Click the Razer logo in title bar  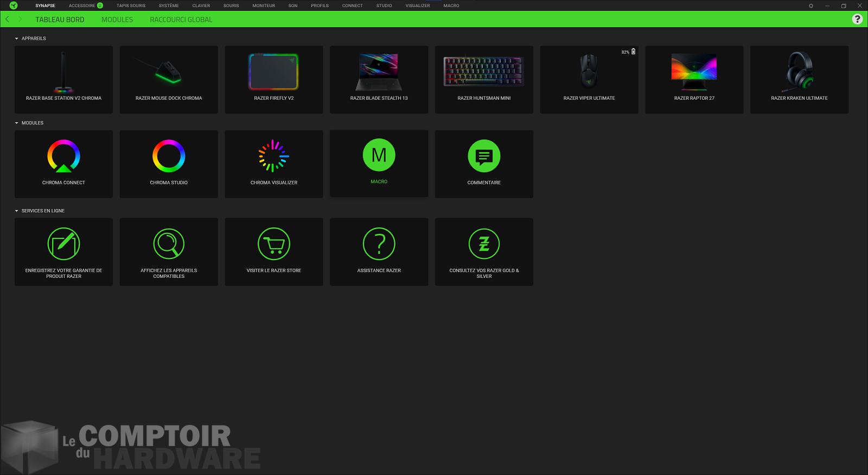[14, 5]
